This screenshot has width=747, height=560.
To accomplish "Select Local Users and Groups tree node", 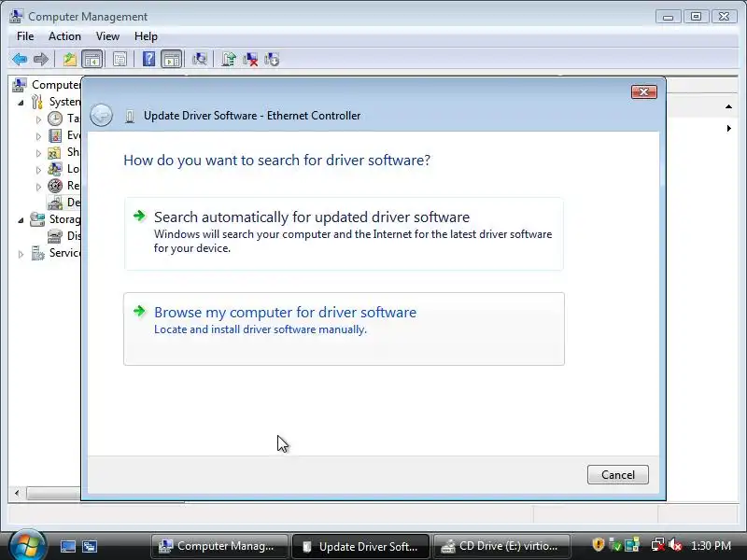I will [x=63, y=169].
